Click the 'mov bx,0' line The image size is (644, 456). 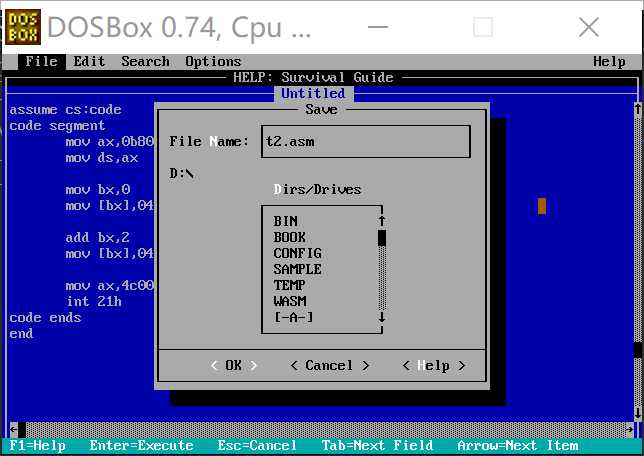pos(98,189)
